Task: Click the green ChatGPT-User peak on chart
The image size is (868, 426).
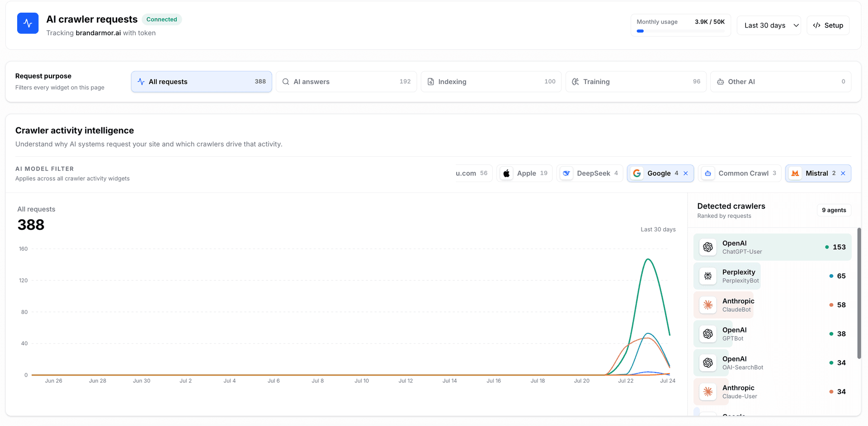Action: [x=648, y=259]
